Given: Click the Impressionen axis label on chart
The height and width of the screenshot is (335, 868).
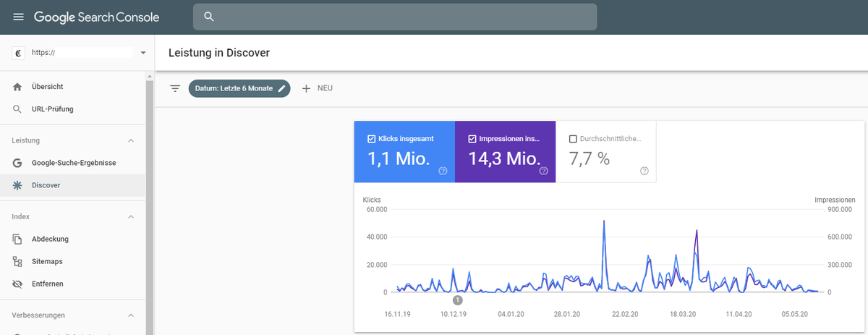Looking at the screenshot, I should [835, 200].
